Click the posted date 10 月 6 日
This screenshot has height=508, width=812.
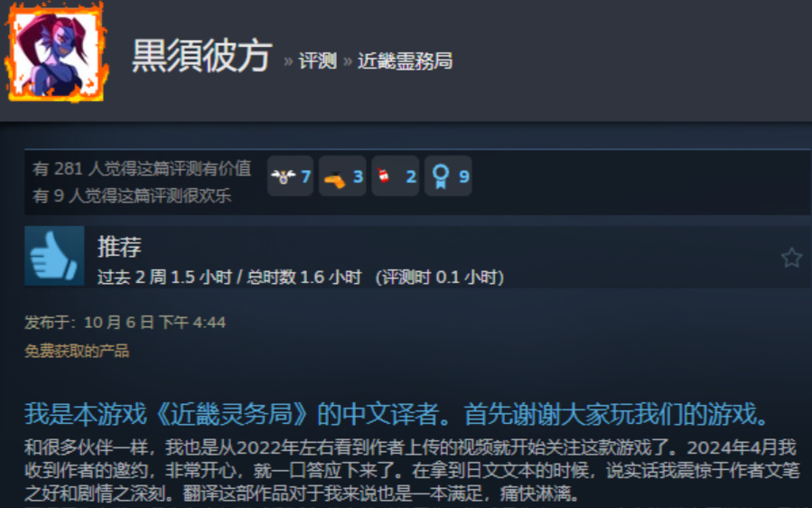[118, 323]
